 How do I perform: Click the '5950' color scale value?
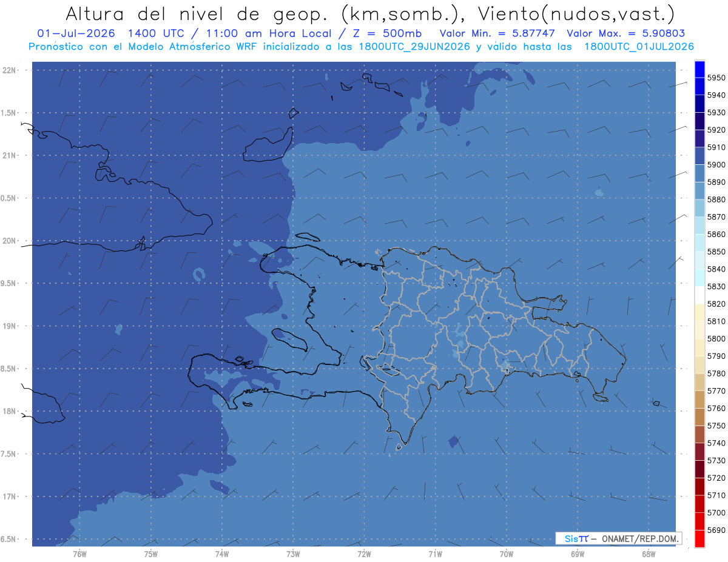pos(716,78)
